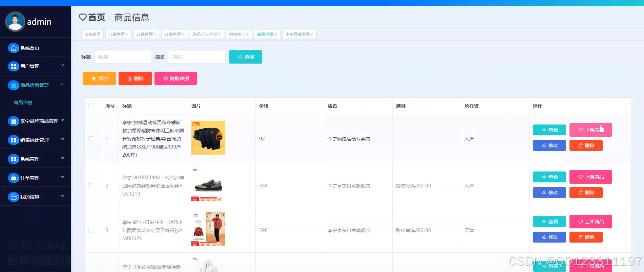Click 查看 for row 2
Image resolution: width=644 pixels, height=272 pixels.
549,177
